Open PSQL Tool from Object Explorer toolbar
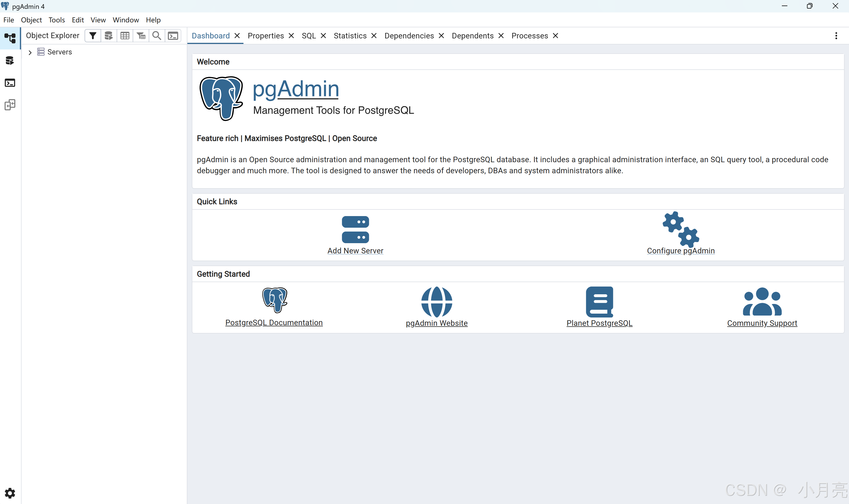 (x=173, y=36)
